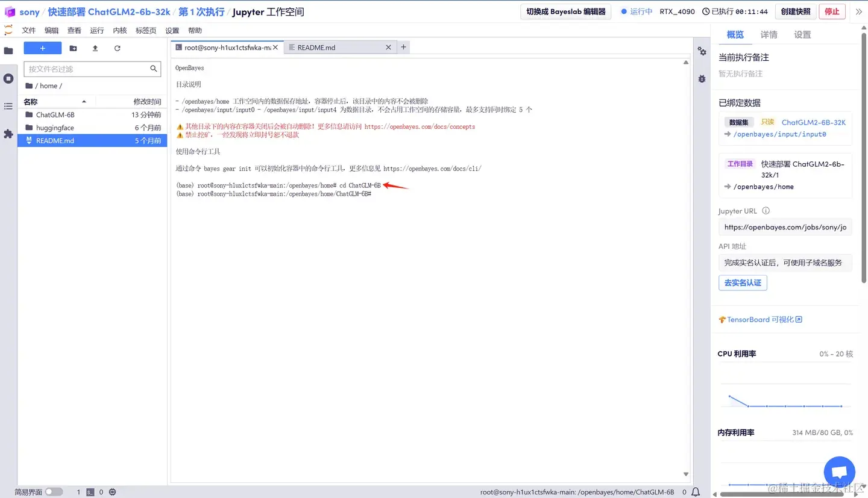Select the README.md file
This screenshot has width=868, height=498.
(92, 141)
